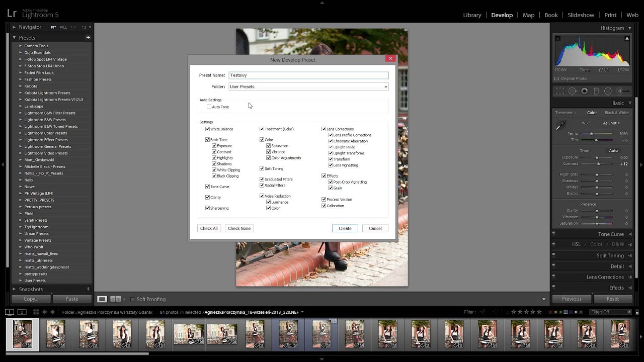Uncheck the Chromatic Aberration checkbox
Screen dimensions: 644x362
tap(331, 141)
